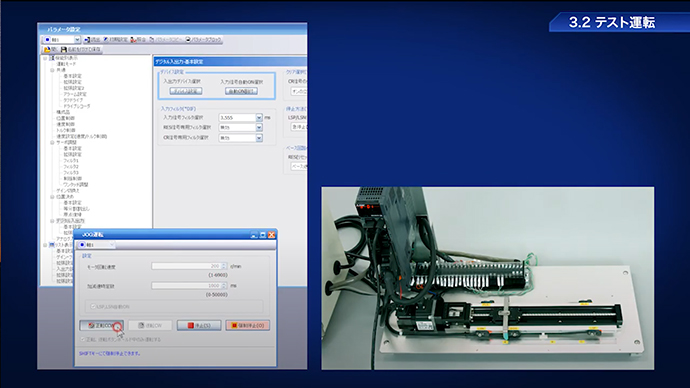Click the Parameter Block (パラメータブロック) toolbar icon
Image resolution: width=690 pixels, height=388 pixels.
188,40
